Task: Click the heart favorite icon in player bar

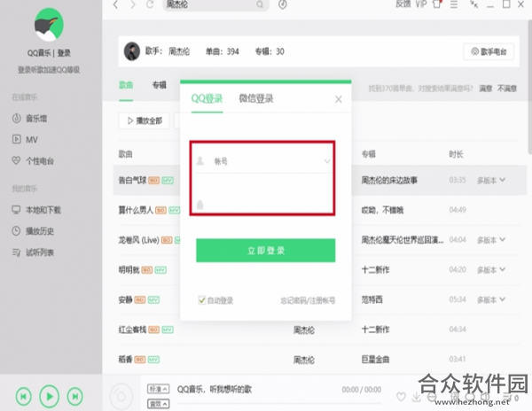Action: (401, 397)
